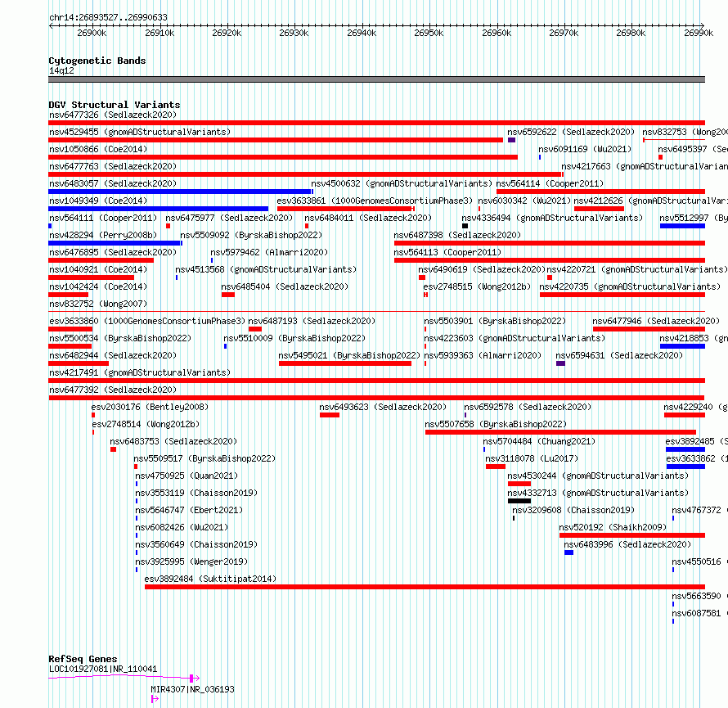Viewport: 728px width, 708px height.
Task: Click the red bar under nsv564113 (Cooper2011)
Action: click(550, 260)
